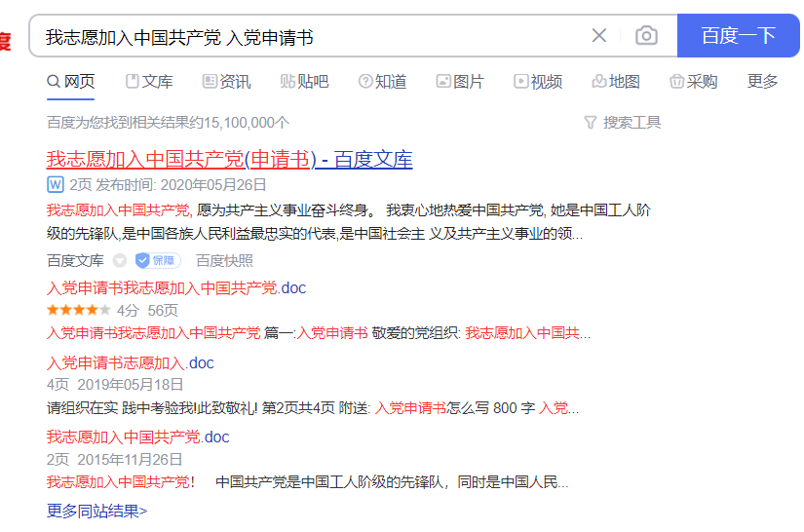Click the text 2页 发布时间: 2020年05月26日
804x532 pixels.
point(168,184)
